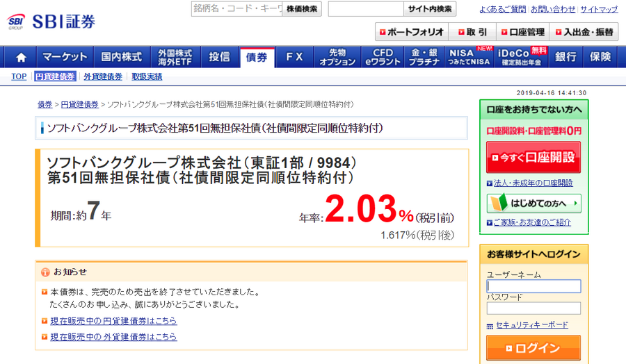The width and height of the screenshot is (626, 364).
Task: Click the 今すぐ口座開設 button
Action: [x=533, y=157]
